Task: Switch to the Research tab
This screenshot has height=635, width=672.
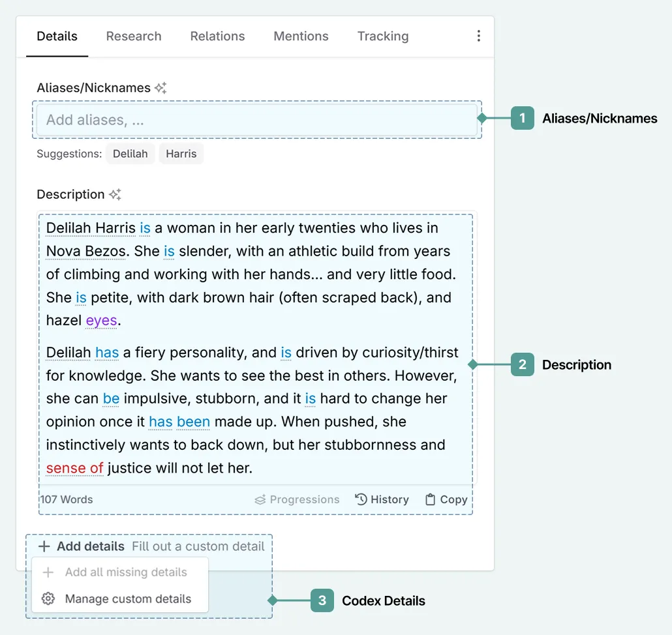Action: point(134,37)
